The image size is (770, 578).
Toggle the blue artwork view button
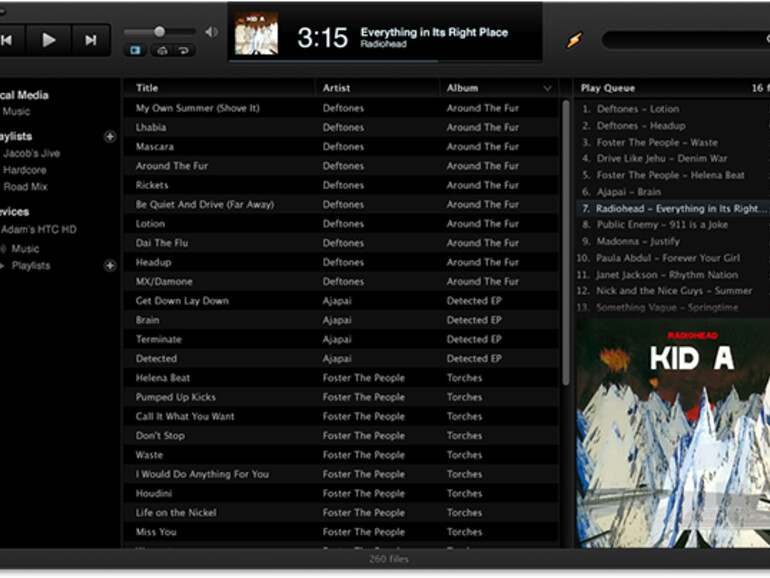[135, 50]
